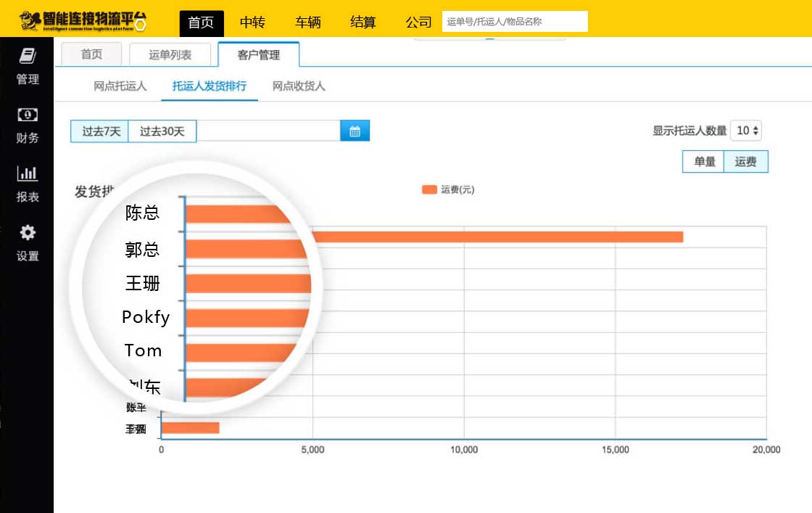Open the 结算 top navigation menu
This screenshot has width=812, height=513.
[x=363, y=22]
